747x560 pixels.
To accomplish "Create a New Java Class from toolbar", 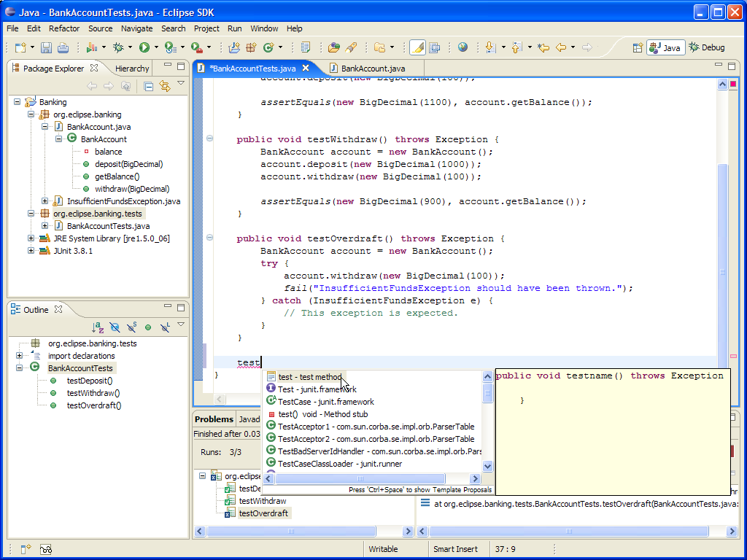I will tap(268, 47).
